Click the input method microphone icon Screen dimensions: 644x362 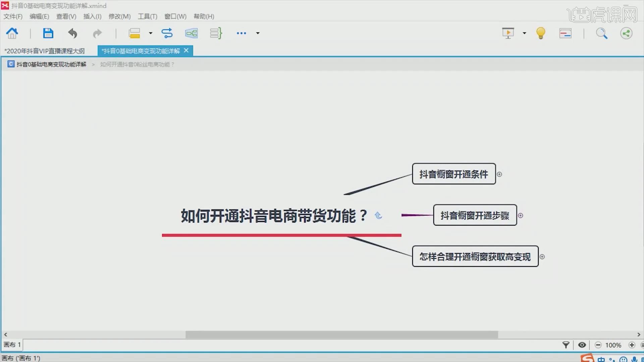[x=634, y=359]
